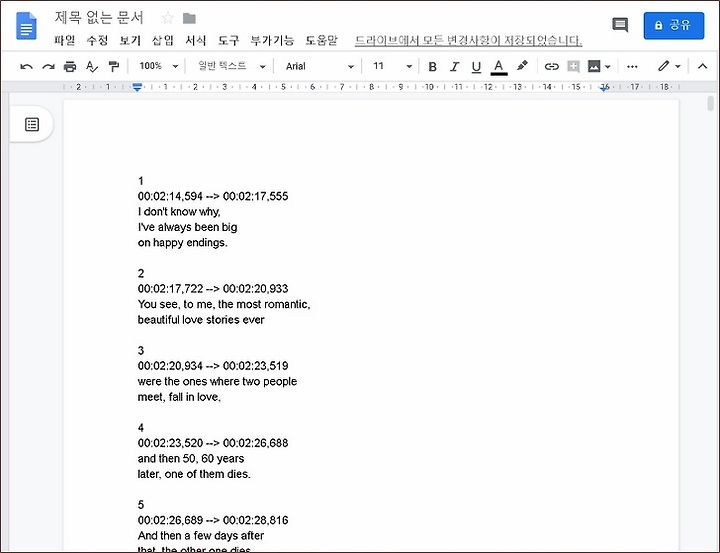The image size is (720, 553).
Task: Click timestamp 00:02:26,689 --> 00:02:28,816
Action: pyautogui.click(x=213, y=520)
